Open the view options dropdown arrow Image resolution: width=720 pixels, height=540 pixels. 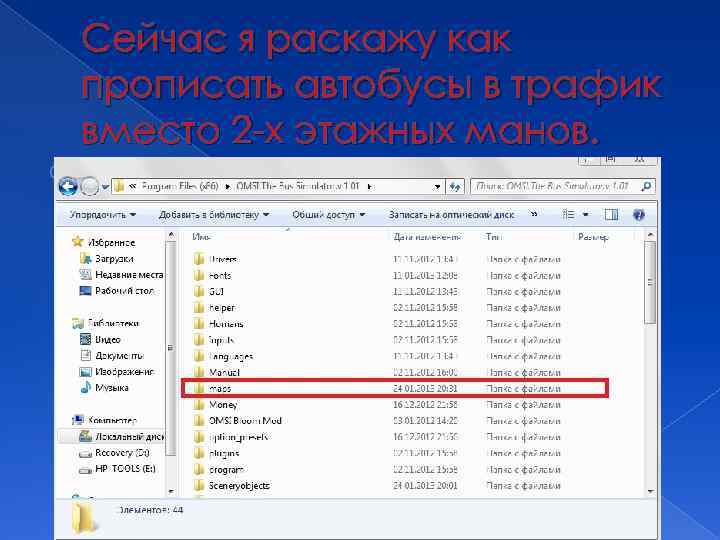tap(585, 214)
